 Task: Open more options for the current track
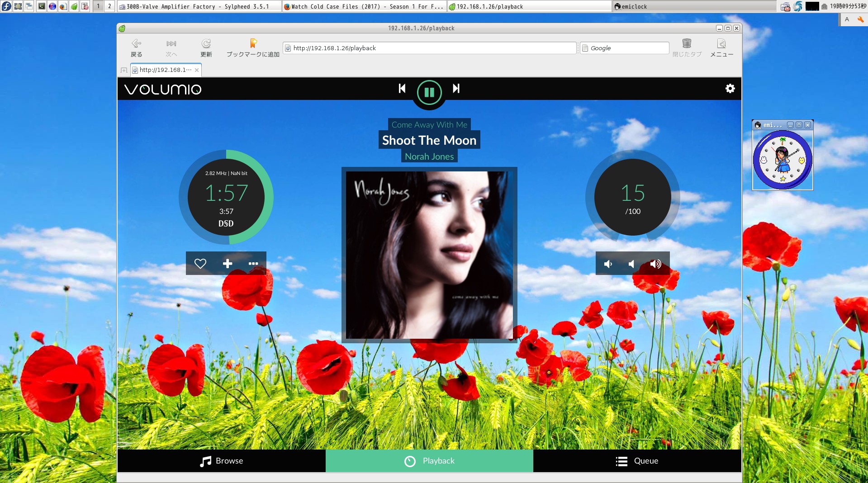[x=253, y=264]
